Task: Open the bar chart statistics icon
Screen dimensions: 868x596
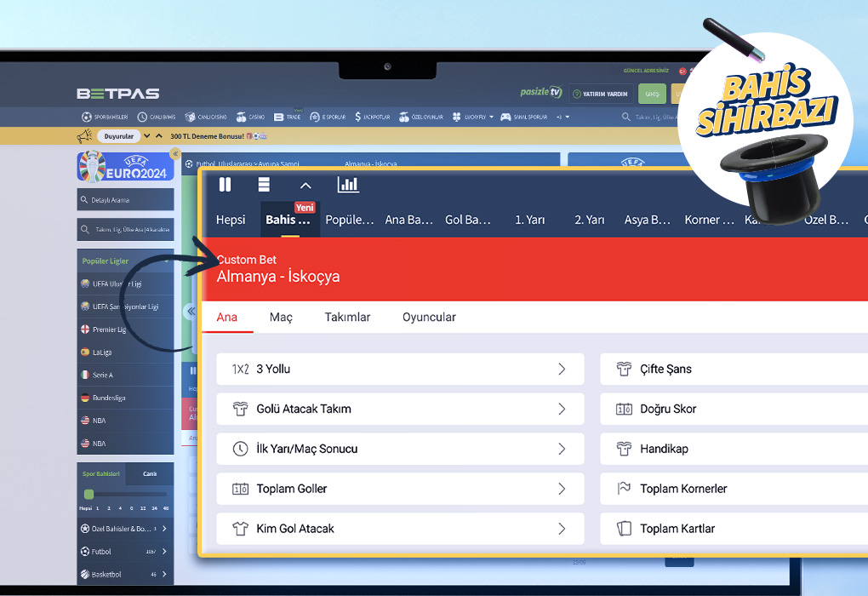Action: pyautogui.click(x=348, y=185)
